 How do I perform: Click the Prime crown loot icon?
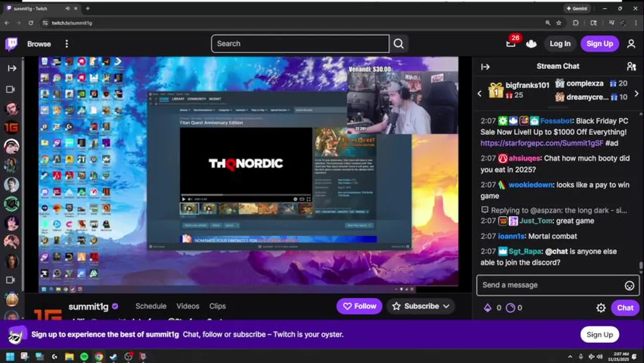pos(531,44)
